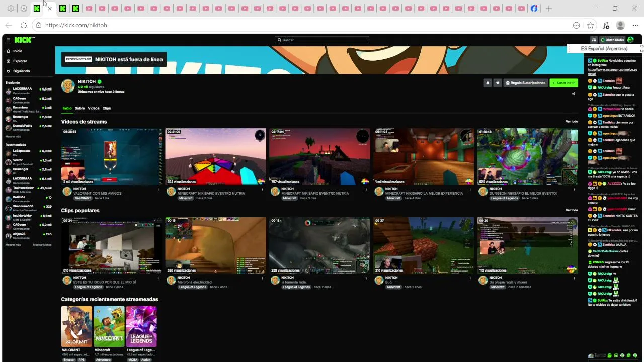Click the NIKITOH profile avatar
The width and height of the screenshot is (644, 362).
tap(68, 86)
